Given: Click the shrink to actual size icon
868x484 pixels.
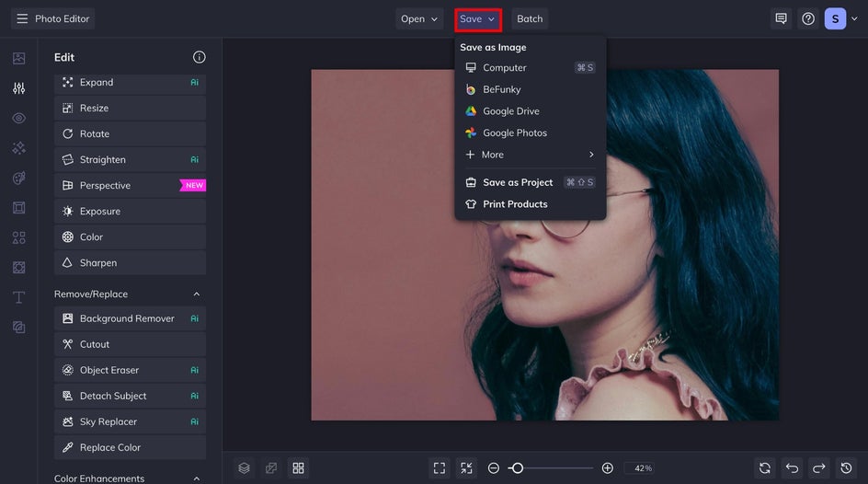Looking at the screenshot, I should point(467,468).
